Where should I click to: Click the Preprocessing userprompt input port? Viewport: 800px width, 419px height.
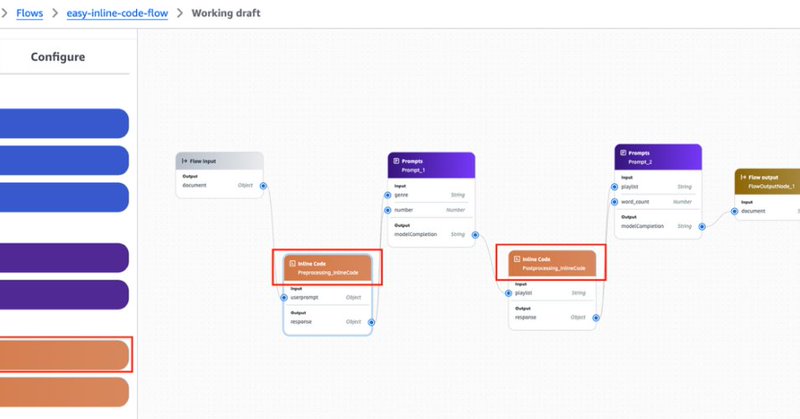point(284,298)
